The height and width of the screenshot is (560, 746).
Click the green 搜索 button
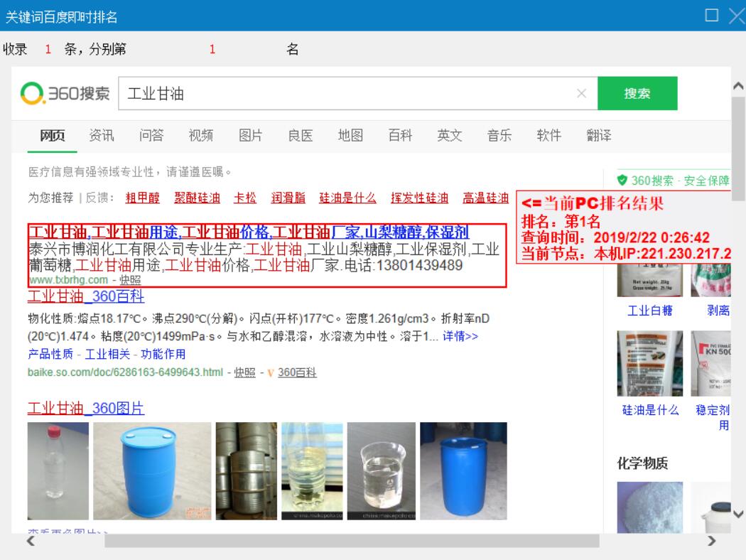[x=637, y=93]
